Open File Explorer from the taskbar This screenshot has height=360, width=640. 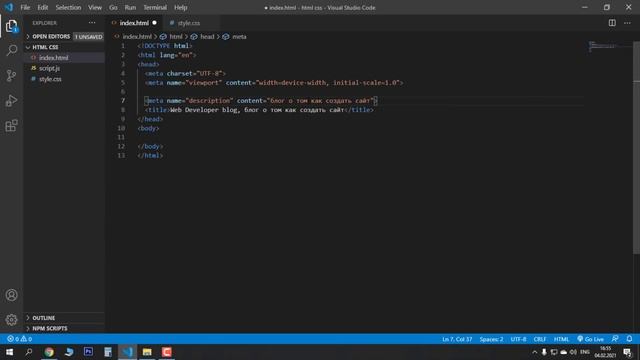[147, 352]
